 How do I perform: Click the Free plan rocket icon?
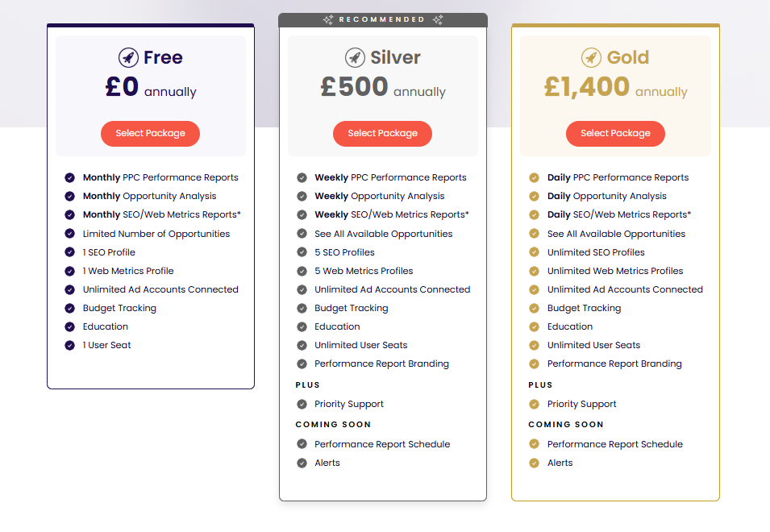[128, 57]
